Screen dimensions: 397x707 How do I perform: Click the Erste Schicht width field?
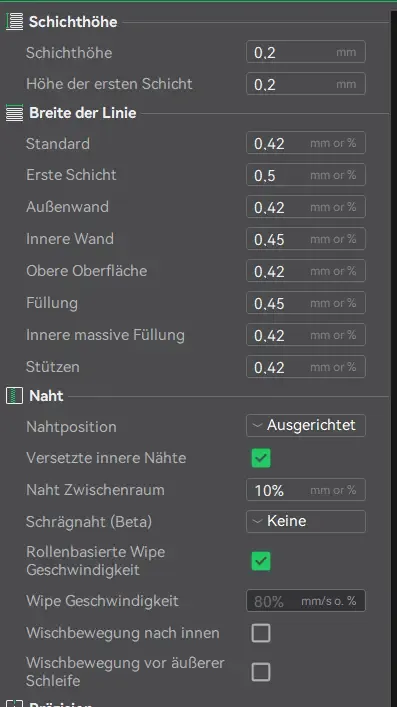(306, 175)
